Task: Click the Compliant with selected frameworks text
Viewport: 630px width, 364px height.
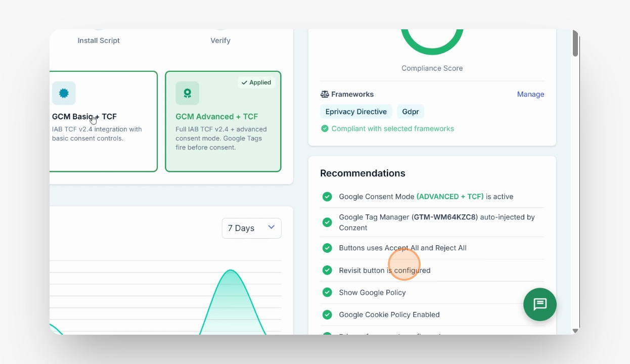Action: tap(393, 128)
